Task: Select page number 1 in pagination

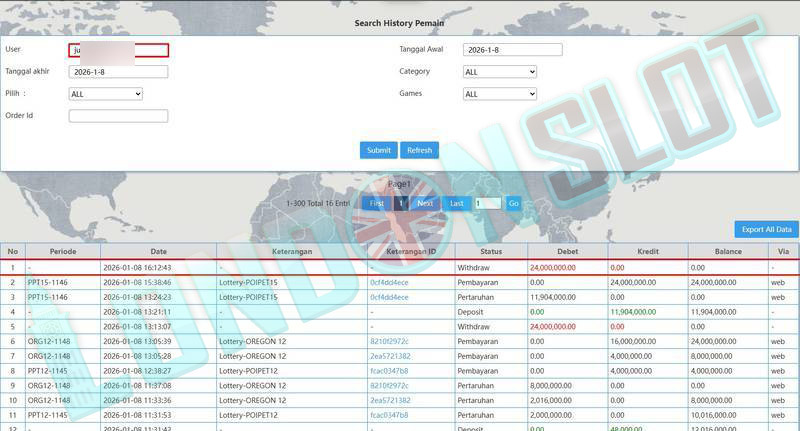Action: (x=401, y=203)
